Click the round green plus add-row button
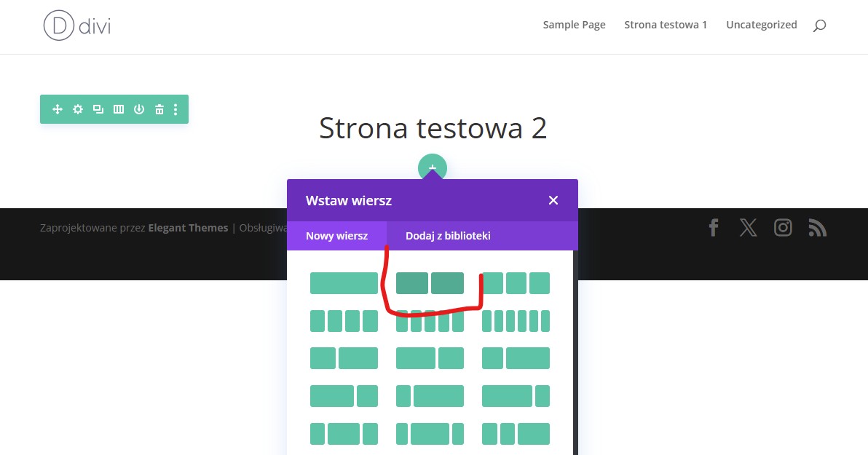Image resolution: width=868 pixels, height=455 pixels. 432,166
